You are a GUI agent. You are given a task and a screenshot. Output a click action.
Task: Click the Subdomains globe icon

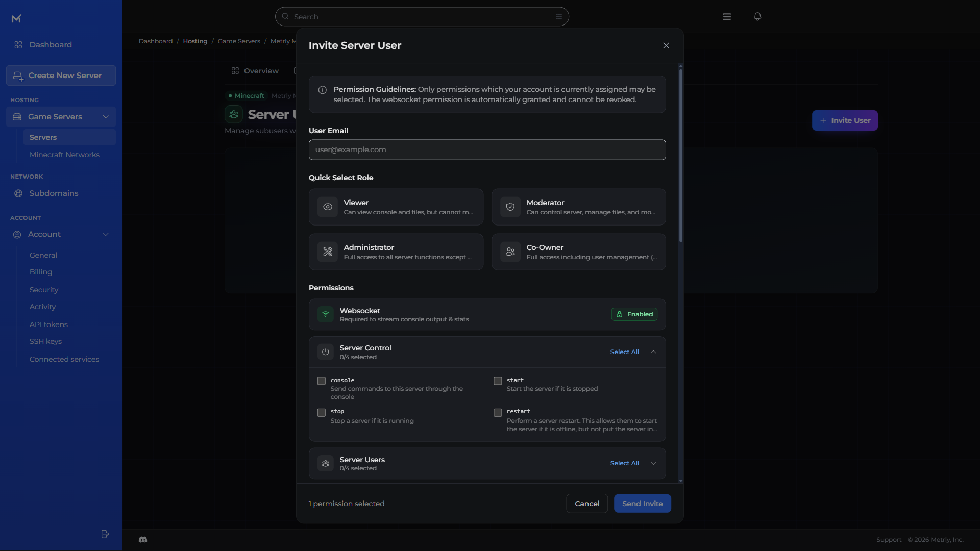tap(18, 194)
